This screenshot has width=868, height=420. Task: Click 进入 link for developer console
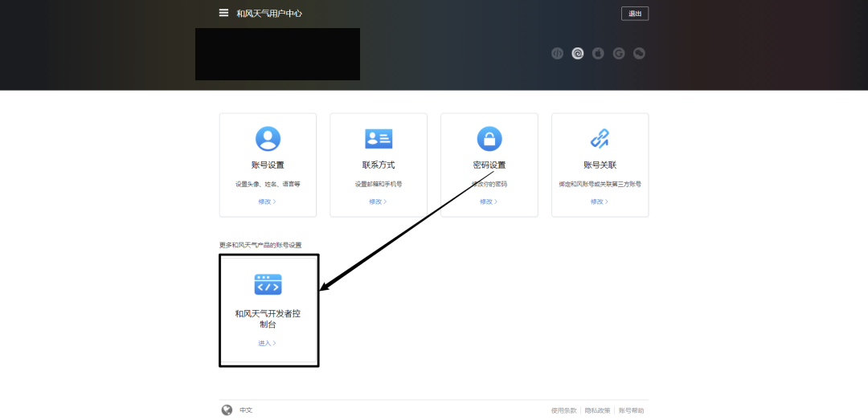(x=267, y=343)
